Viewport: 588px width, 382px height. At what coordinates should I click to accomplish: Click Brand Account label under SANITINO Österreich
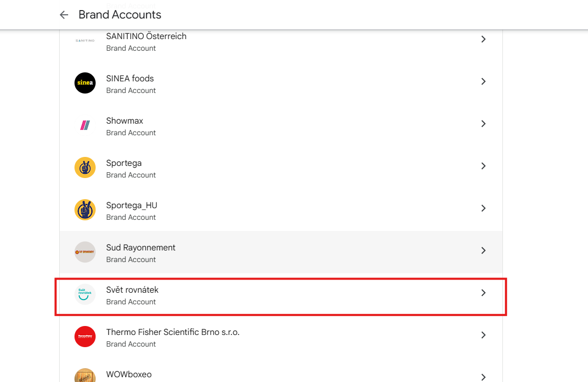pyautogui.click(x=131, y=49)
